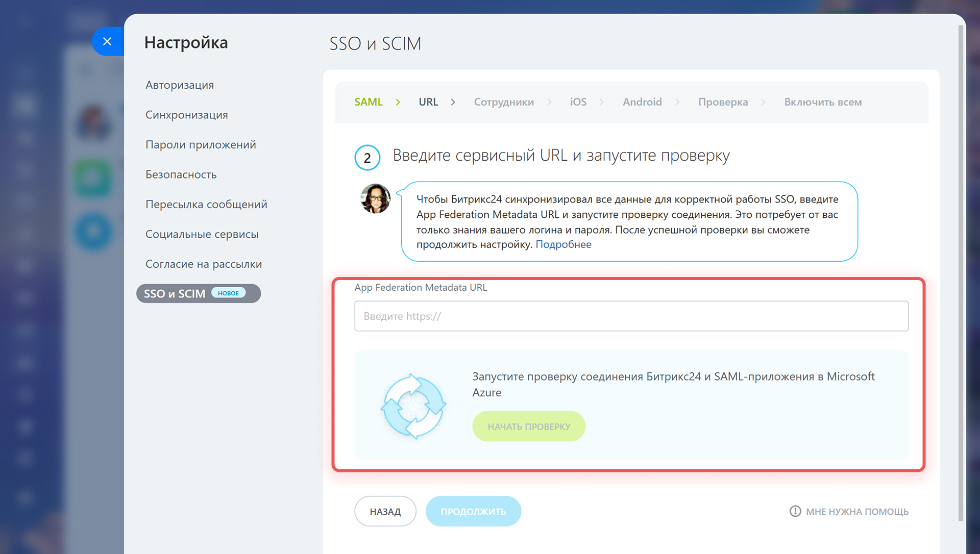
Task: Jump to the Включить всем step
Action: coord(823,102)
